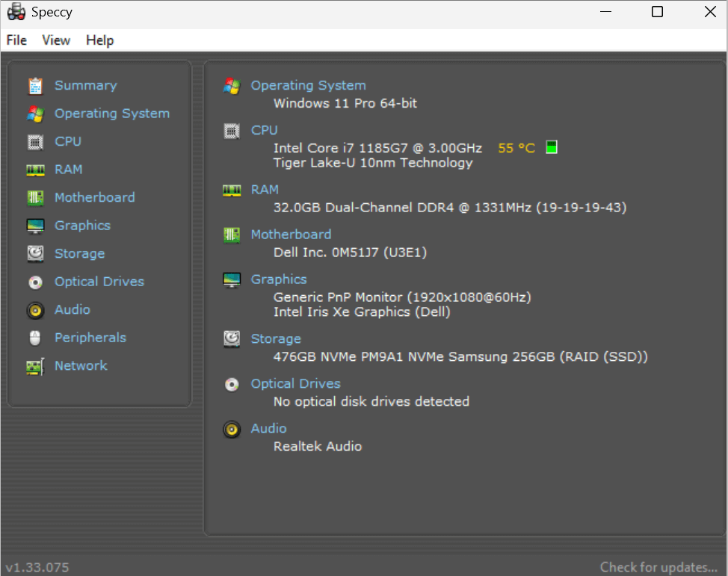Open the Graphics heading in main panel

[279, 279]
